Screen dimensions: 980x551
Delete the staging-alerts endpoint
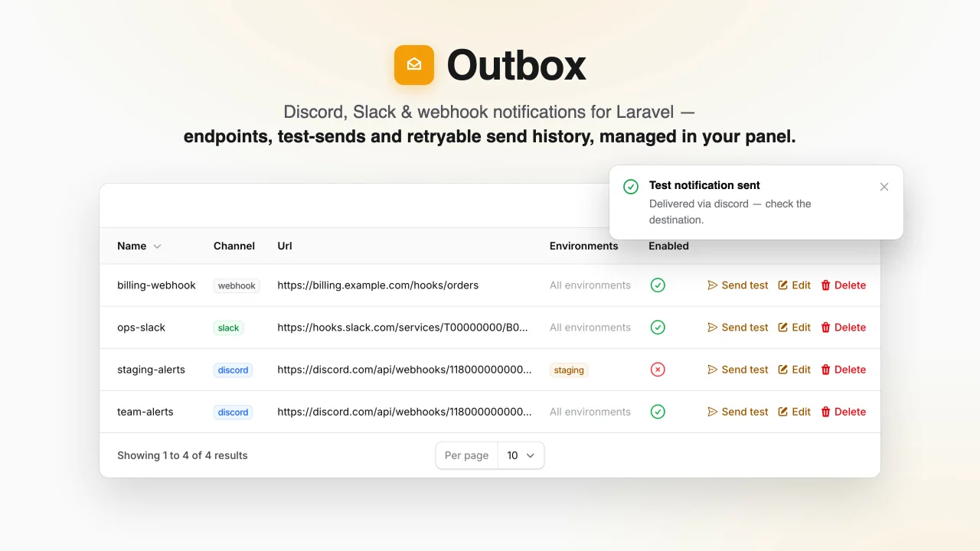(844, 370)
